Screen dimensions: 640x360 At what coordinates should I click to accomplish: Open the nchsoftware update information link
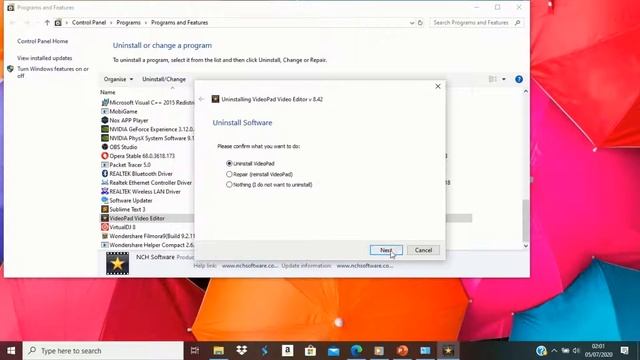point(364,266)
